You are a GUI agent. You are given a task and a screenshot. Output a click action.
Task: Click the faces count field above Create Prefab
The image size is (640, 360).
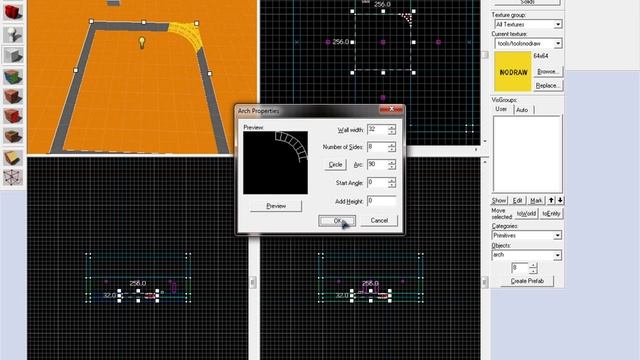(x=520, y=268)
